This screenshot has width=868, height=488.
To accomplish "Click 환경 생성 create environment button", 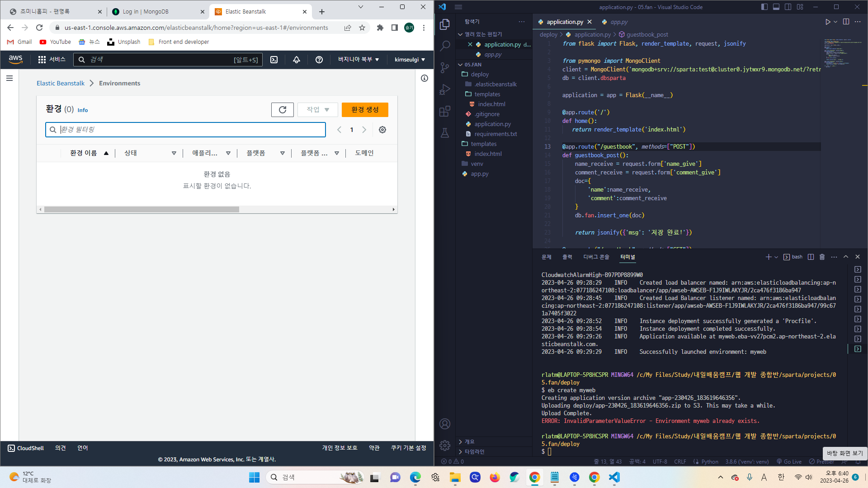I will coord(365,110).
